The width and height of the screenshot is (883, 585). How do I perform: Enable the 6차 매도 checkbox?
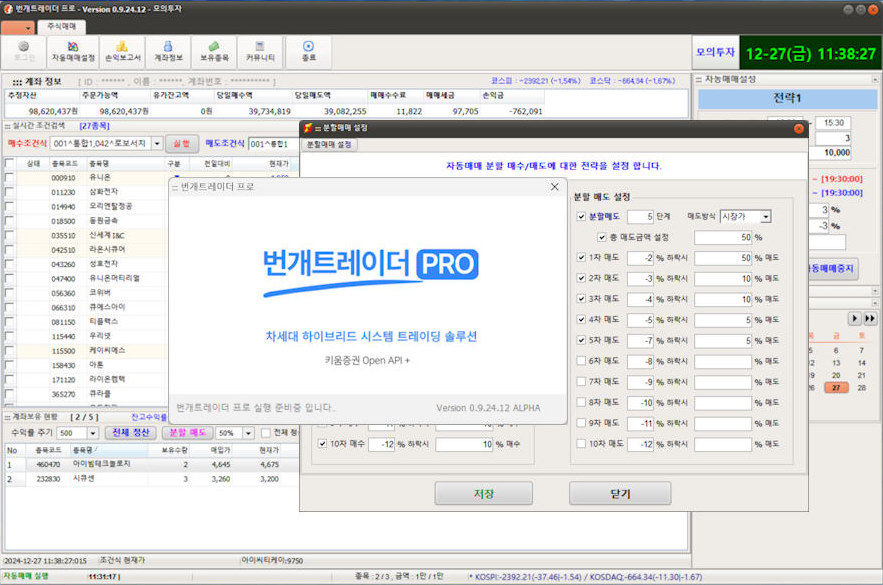pyautogui.click(x=582, y=361)
